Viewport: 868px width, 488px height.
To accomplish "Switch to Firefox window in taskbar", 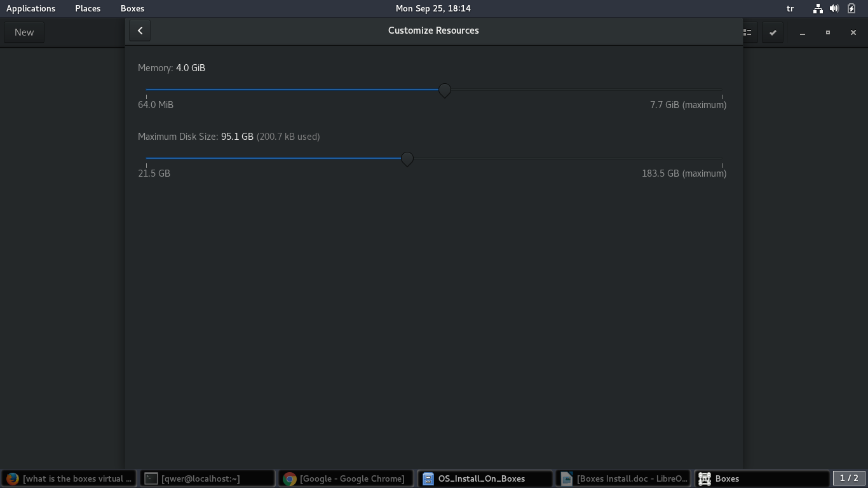I will tap(69, 478).
